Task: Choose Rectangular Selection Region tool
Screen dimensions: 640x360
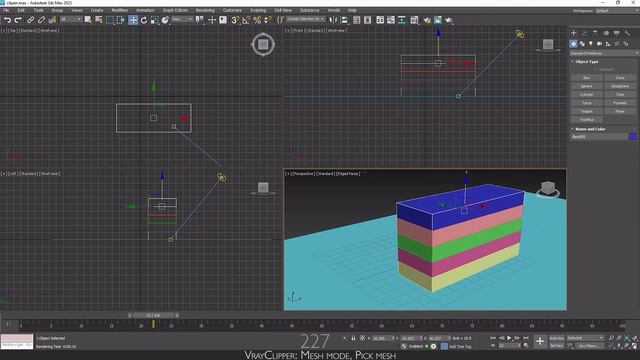Action: coord(110,20)
